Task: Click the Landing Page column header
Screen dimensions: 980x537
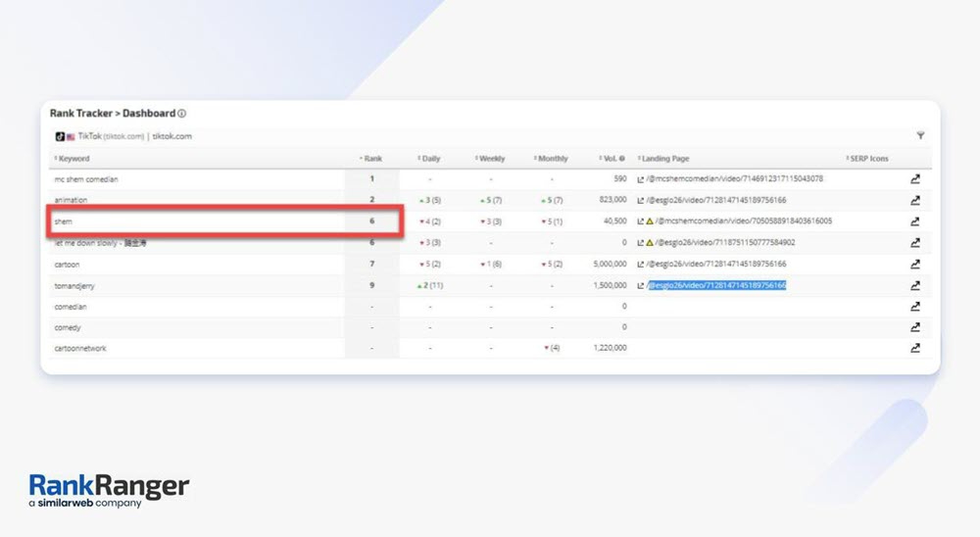Action: (664, 159)
